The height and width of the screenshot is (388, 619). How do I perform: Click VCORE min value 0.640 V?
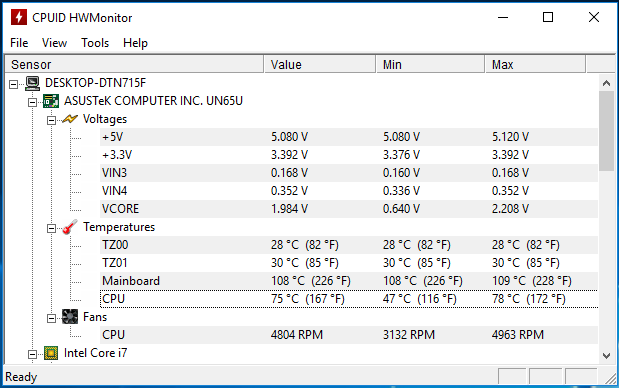(x=401, y=209)
